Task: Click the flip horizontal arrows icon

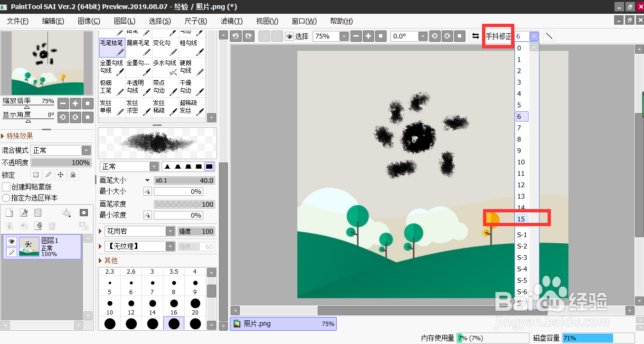Action: click(475, 36)
